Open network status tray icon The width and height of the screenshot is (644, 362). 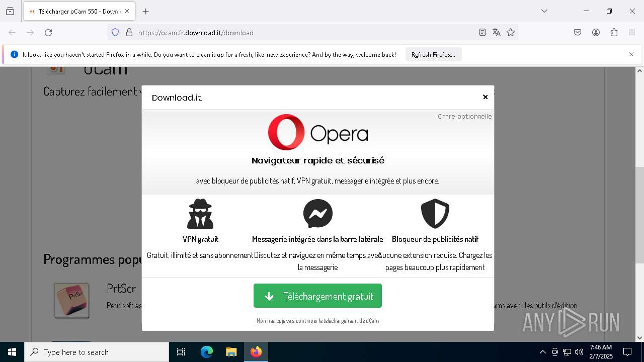(x=567, y=352)
